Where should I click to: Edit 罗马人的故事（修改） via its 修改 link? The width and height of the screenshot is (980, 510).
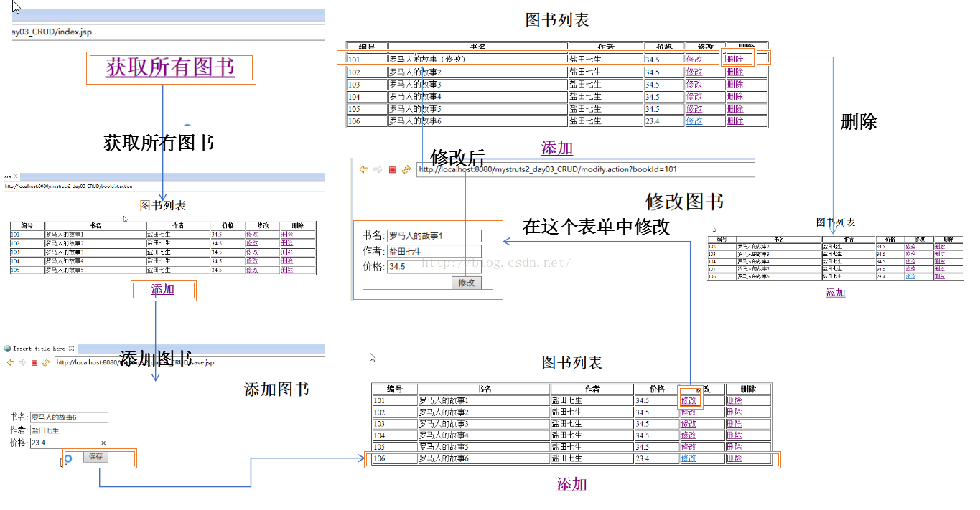(694, 60)
